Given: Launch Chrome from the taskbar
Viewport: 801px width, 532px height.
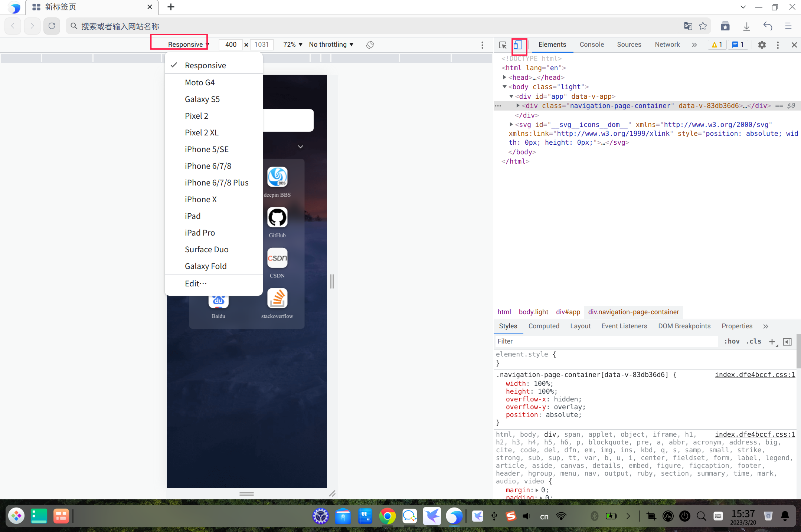Looking at the screenshot, I should [387, 516].
